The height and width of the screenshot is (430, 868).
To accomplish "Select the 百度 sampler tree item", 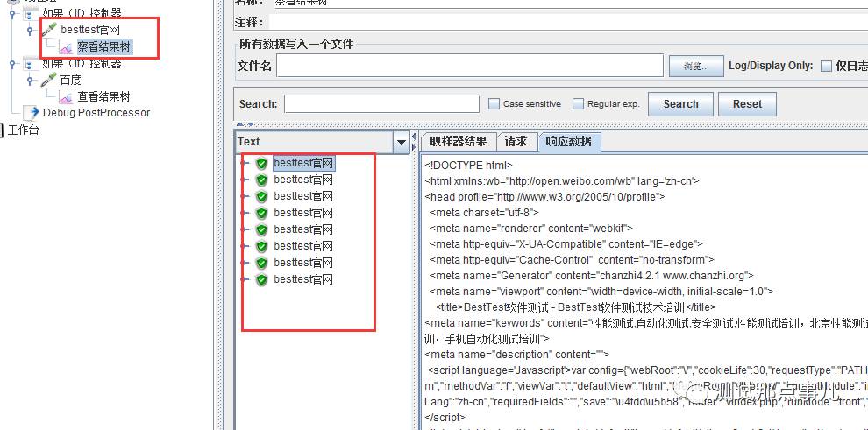I will (71, 81).
